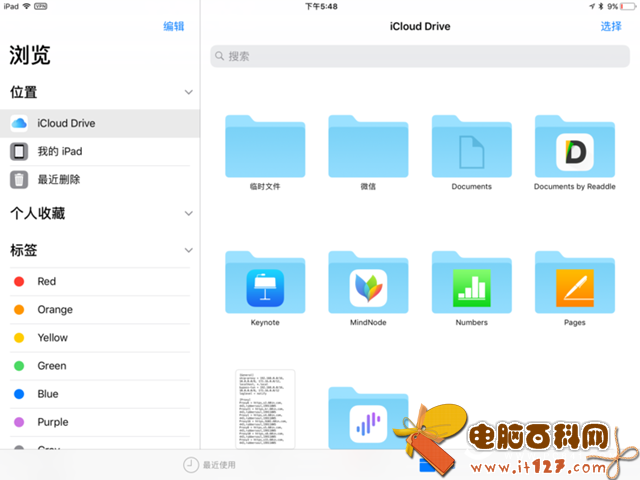Viewport: 640px width, 480px height.
Task: Open the MindNode folder
Action: pyautogui.click(x=368, y=282)
